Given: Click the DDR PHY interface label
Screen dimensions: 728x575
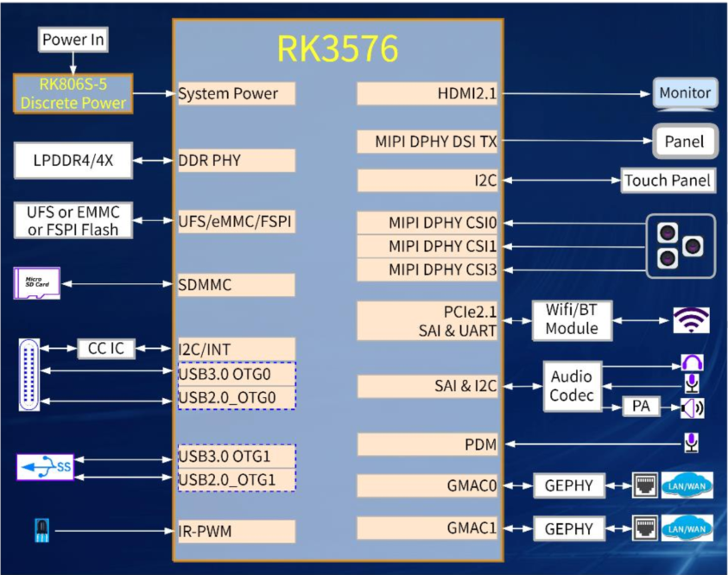Looking at the screenshot, I should pos(237,161).
